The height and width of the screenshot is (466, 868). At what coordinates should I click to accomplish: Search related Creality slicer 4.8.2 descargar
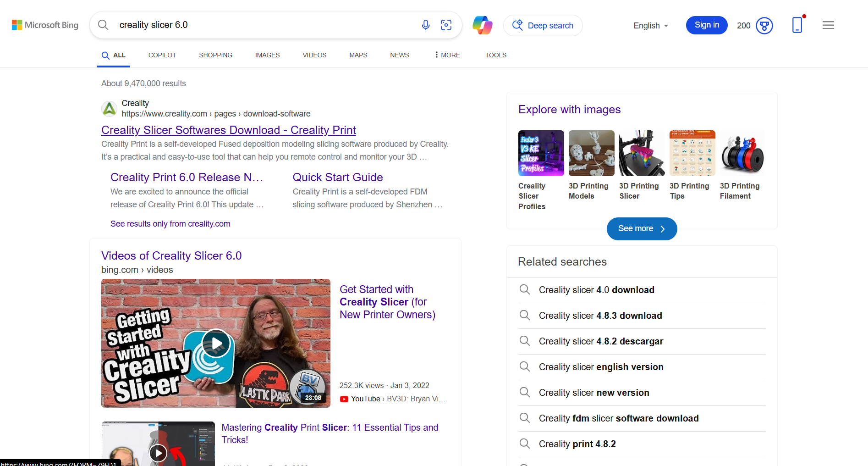click(x=642, y=341)
